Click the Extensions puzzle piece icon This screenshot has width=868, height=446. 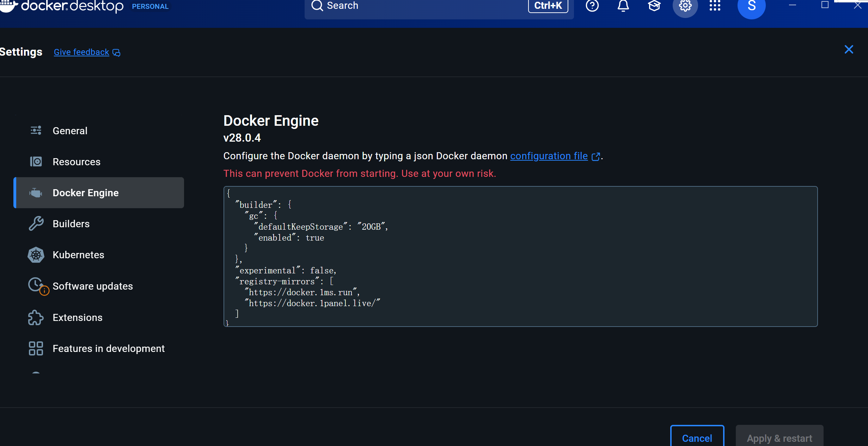click(x=36, y=317)
